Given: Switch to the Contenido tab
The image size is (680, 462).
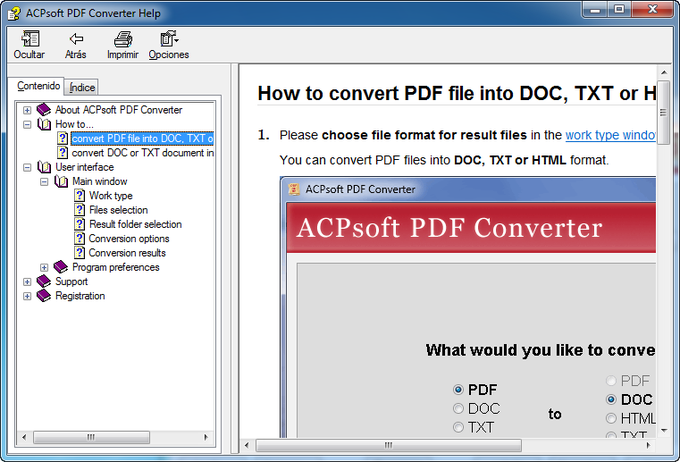Looking at the screenshot, I should (39, 86).
